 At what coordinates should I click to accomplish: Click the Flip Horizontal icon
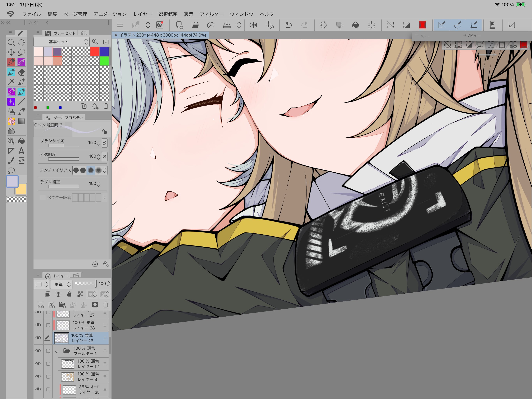tap(253, 25)
